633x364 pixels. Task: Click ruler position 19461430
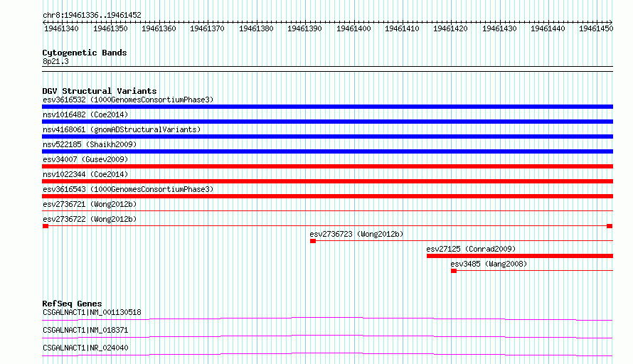pos(499,28)
